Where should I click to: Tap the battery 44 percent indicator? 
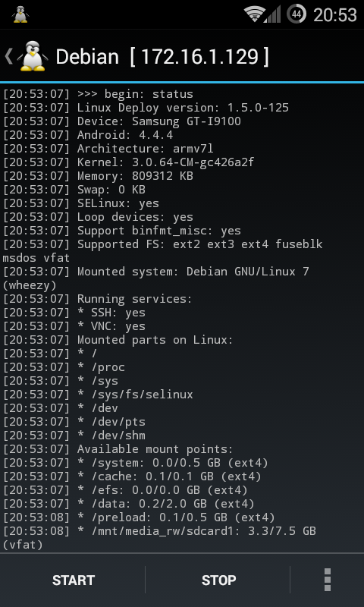(297, 14)
